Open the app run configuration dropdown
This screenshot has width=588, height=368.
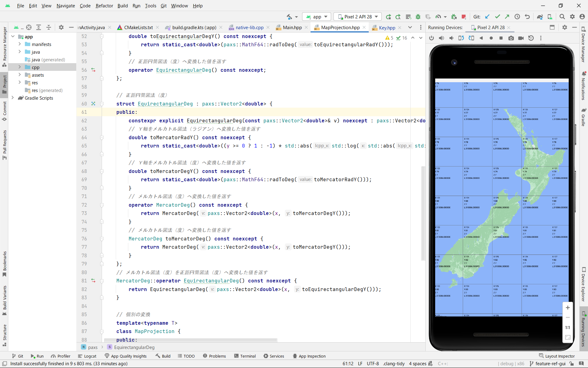pyautogui.click(x=317, y=17)
